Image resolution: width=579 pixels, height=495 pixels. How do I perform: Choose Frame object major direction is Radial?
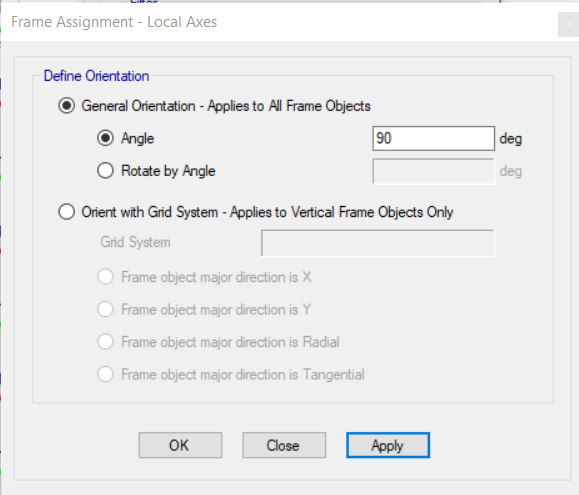pyautogui.click(x=105, y=342)
